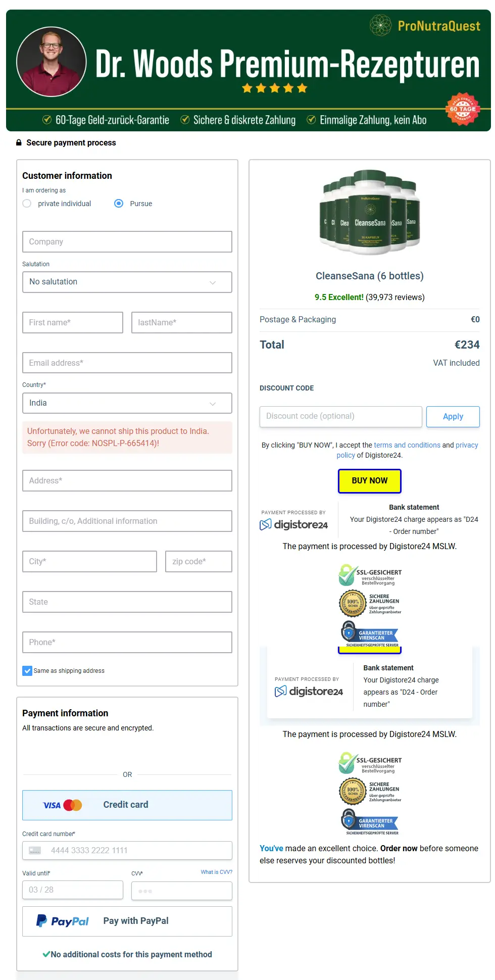Click the ProNutraQuest logo in the banner
Image resolution: width=495 pixels, height=980 pixels.
425,25
